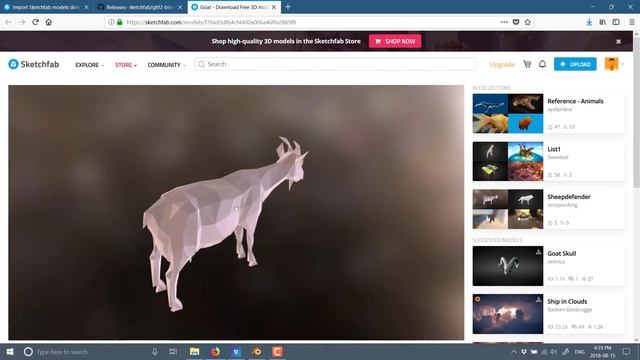Open Blender from the taskbar
This screenshot has height=360, width=640.
(x=257, y=351)
